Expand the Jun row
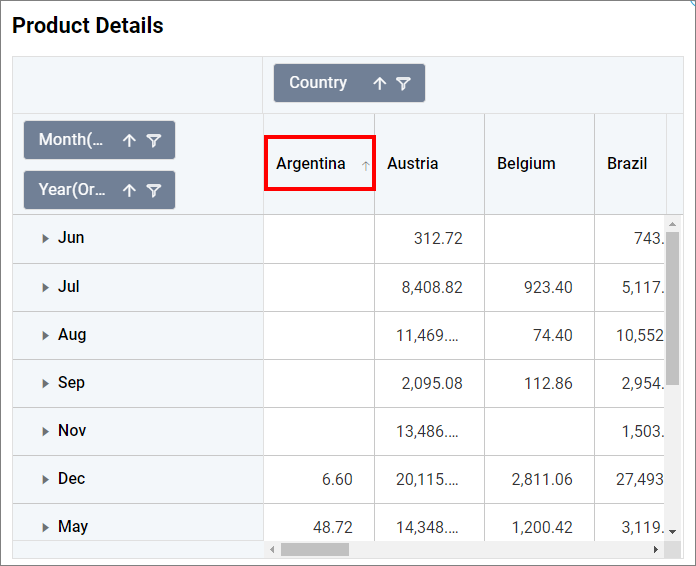Viewport: 696px width, 566px height. pos(45,239)
